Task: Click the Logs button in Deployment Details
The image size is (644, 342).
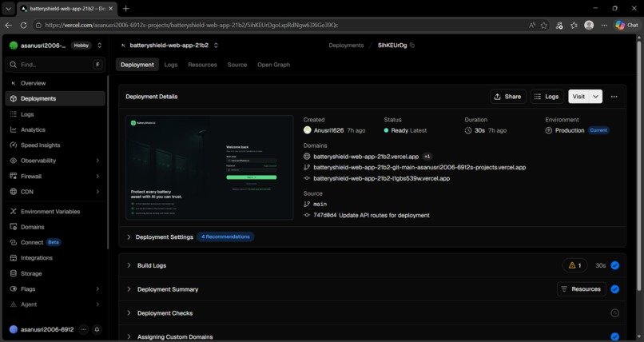Action: [547, 97]
